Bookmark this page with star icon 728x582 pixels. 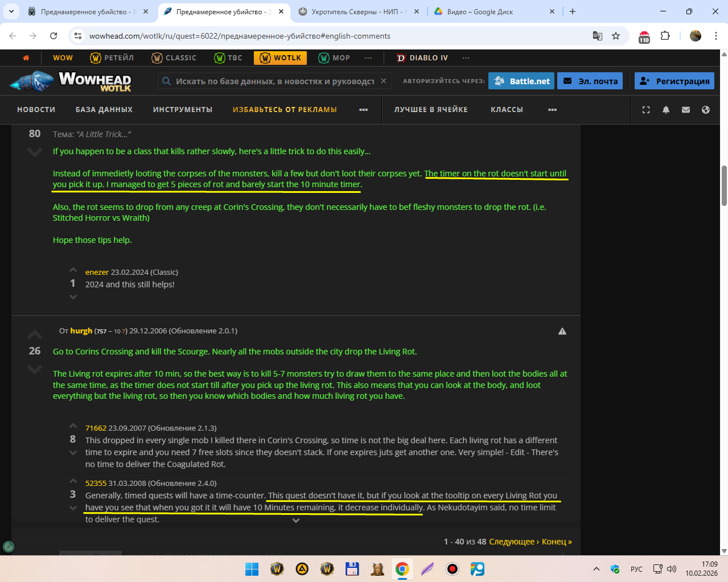[x=615, y=36]
